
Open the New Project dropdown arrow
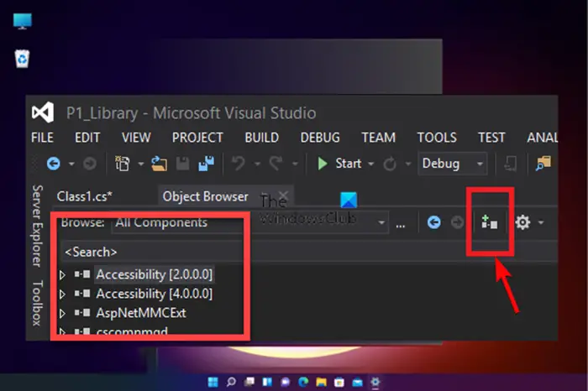click(141, 164)
